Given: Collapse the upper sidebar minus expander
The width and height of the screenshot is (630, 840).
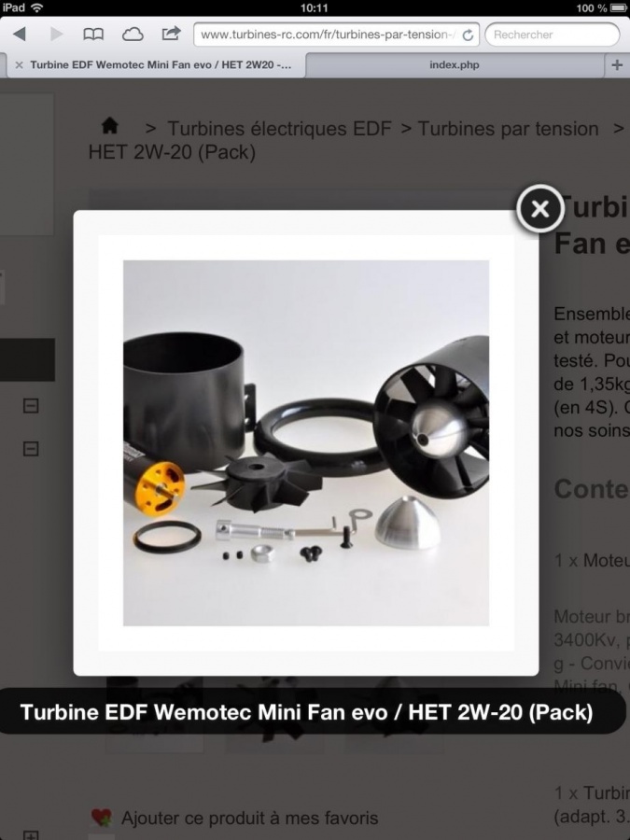Looking at the screenshot, I should 31,406.
